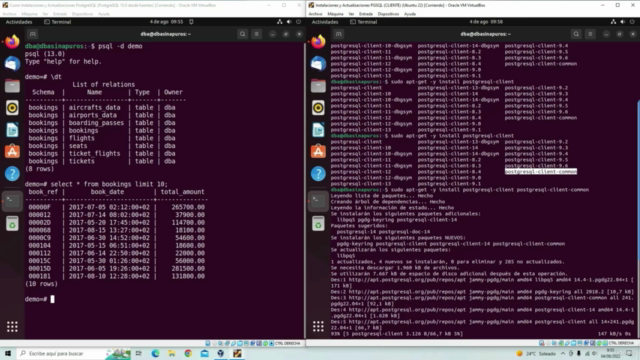
Task: Open Thunderbird mail in right VM dock
Action: (x=318, y=64)
